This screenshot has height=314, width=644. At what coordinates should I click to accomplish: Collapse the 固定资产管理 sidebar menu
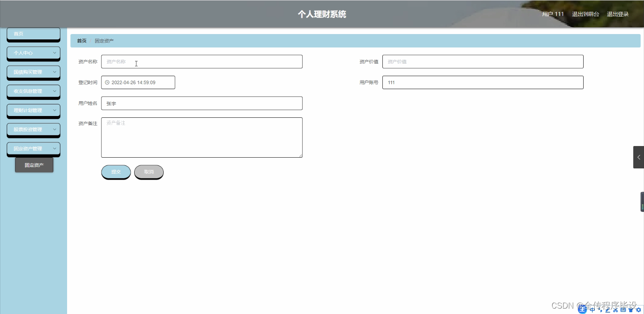click(33, 148)
